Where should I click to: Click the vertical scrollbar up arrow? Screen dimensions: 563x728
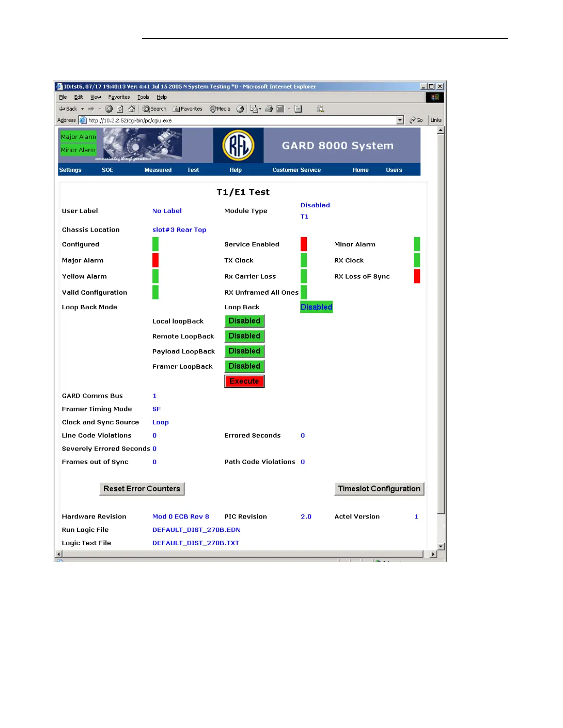pyautogui.click(x=441, y=131)
